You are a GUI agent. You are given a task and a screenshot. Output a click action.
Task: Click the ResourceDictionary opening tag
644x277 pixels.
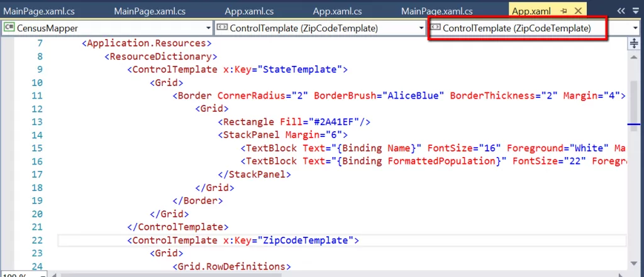tap(150, 57)
